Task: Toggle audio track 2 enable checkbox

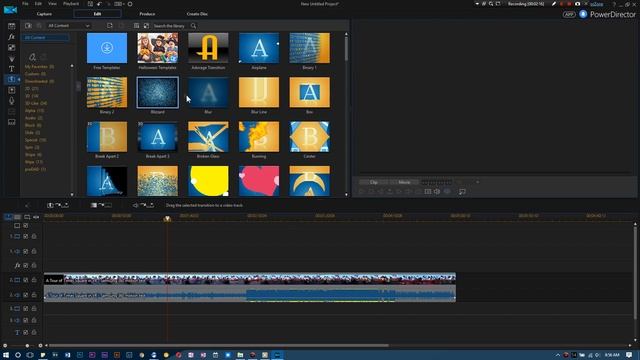Action: click(x=26, y=295)
